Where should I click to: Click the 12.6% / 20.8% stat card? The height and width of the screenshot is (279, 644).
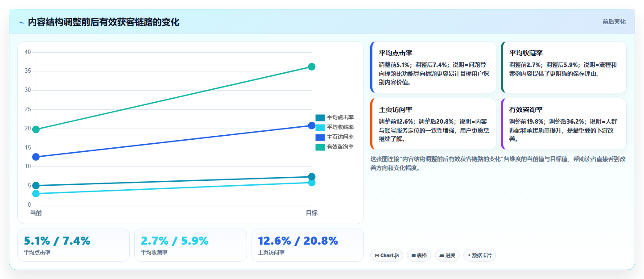pyautogui.click(x=308, y=245)
